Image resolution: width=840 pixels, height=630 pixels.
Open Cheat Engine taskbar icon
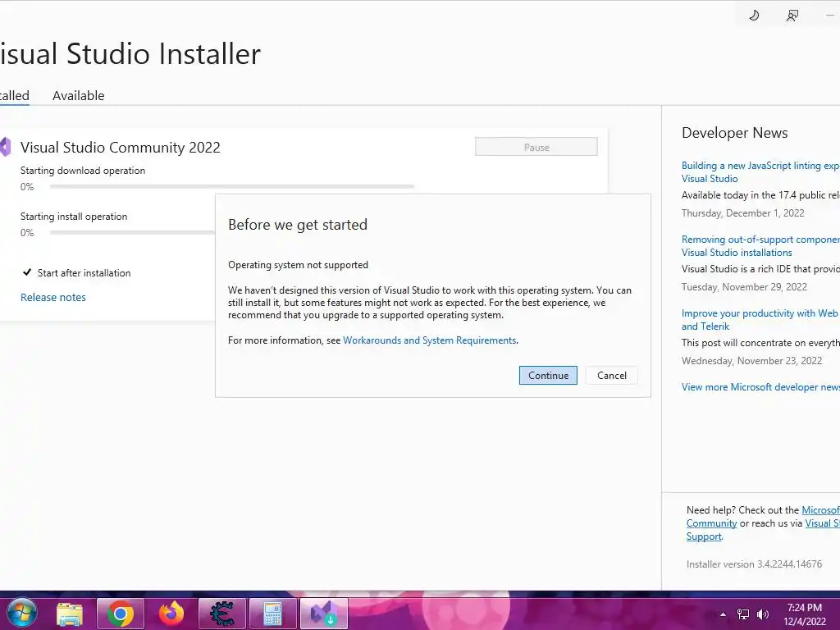221,614
